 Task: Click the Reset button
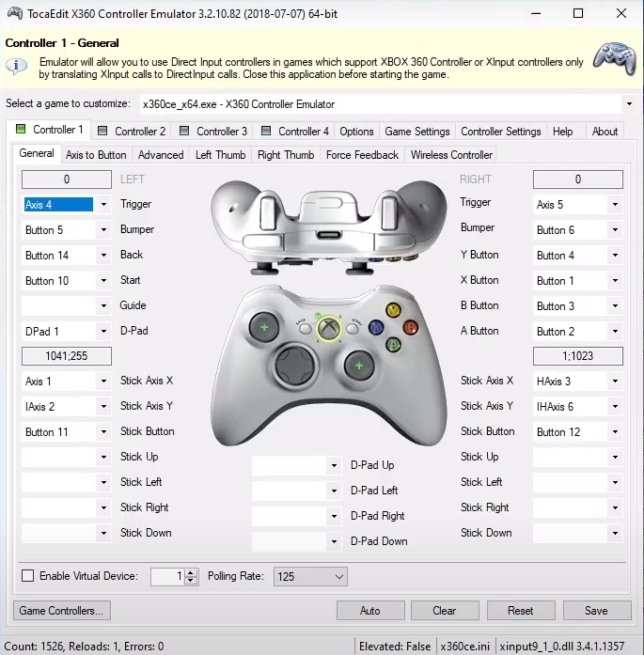(521, 610)
